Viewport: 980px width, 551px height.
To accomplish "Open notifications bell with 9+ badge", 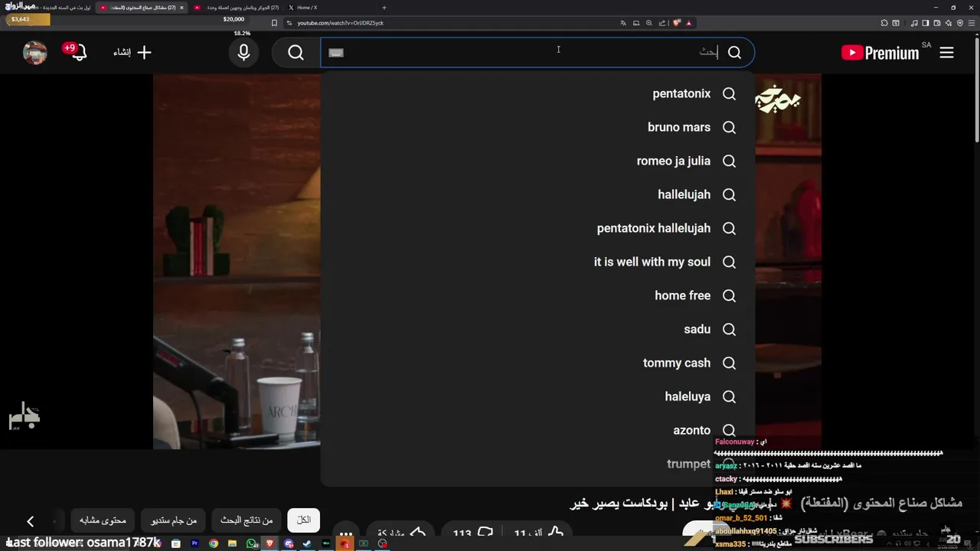I will tap(76, 52).
